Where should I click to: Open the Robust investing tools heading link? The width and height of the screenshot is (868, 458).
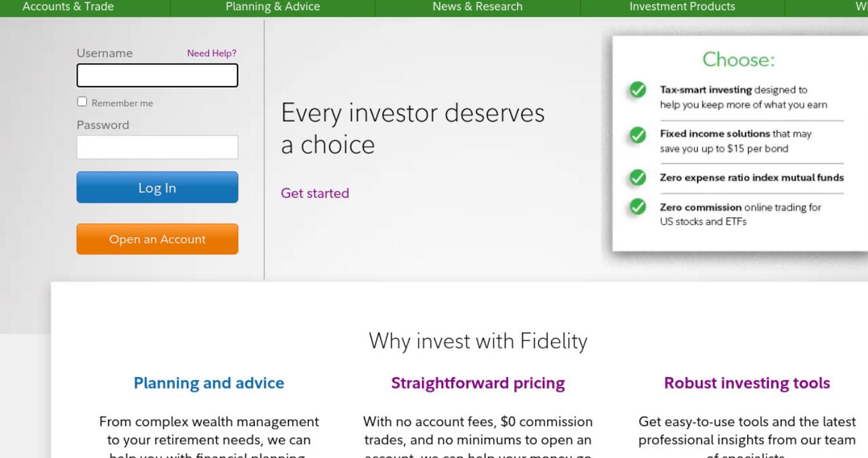coord(747,383)
